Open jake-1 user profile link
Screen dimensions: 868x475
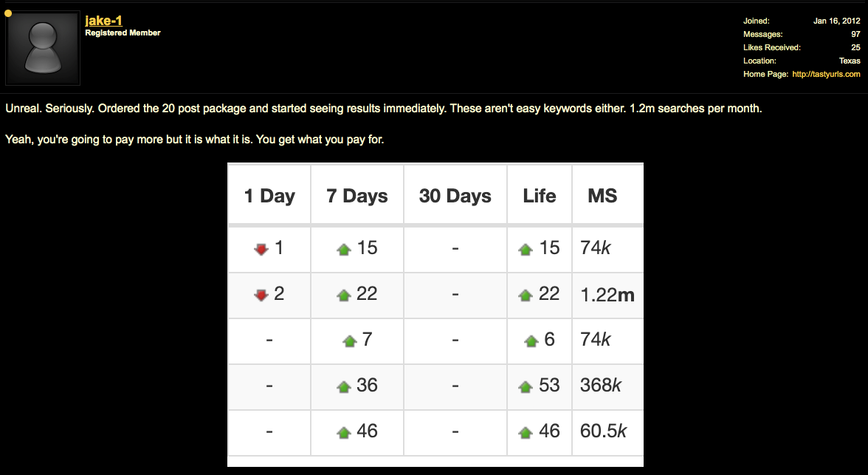point(103,21)
